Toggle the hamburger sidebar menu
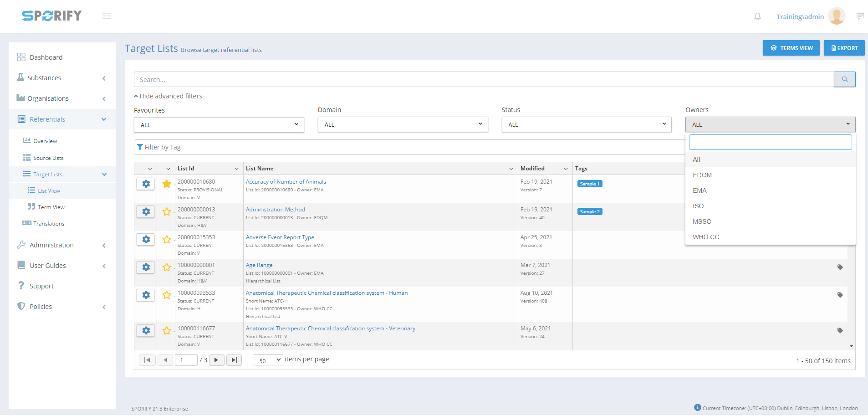 click(x=107, y=16)
